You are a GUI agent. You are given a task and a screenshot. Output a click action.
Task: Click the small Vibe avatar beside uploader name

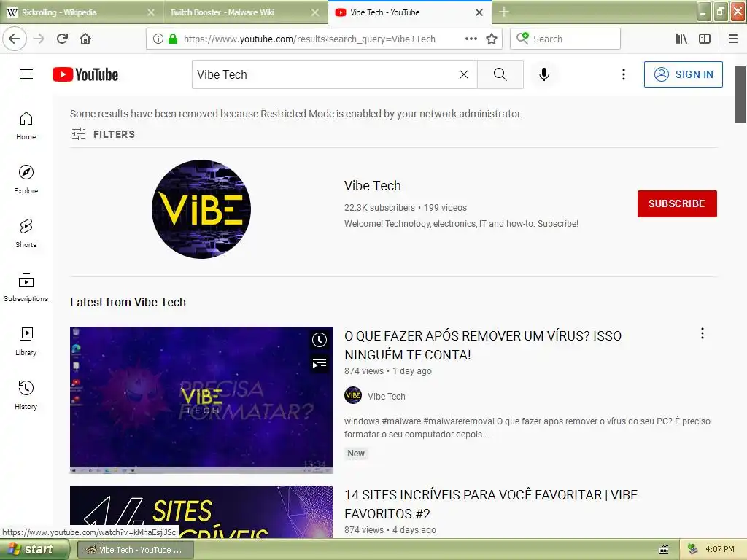[353, 396]
